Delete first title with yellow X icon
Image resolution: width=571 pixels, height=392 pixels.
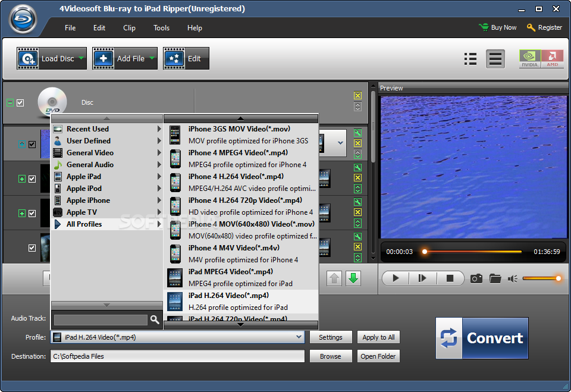click(357, 143)
